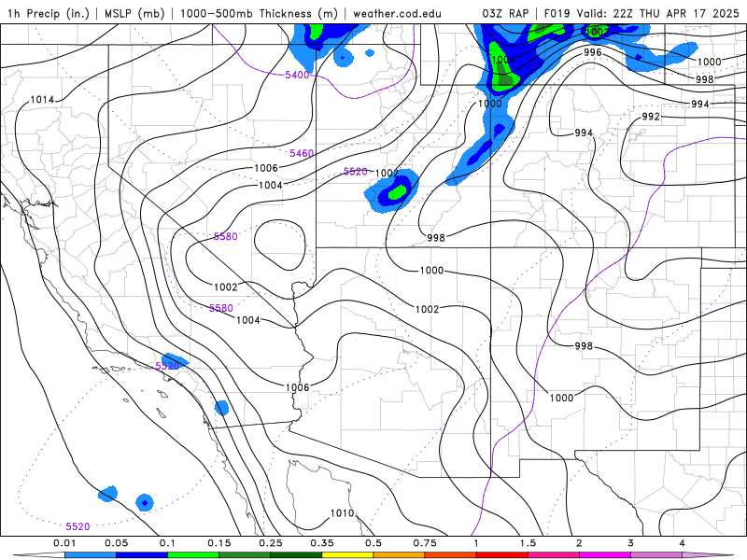The width and height of the screenshot is (747, 560).
Task: Click the purple 5400 thickness label
Action: [x=297, y=75]
